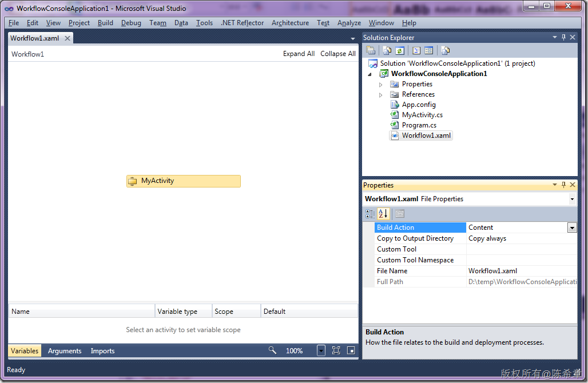Click Show All Files icon beside Refresh
588x383 pixels.
[387, 50]
